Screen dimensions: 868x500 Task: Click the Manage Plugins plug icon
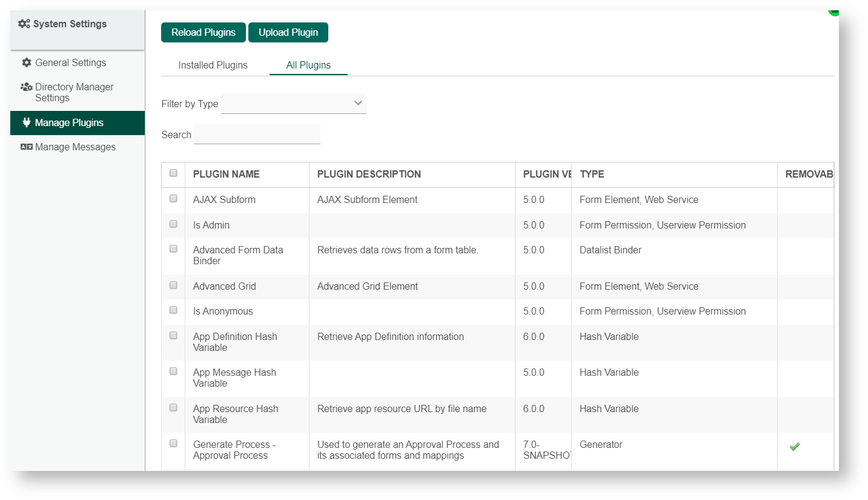pos(27,122)
